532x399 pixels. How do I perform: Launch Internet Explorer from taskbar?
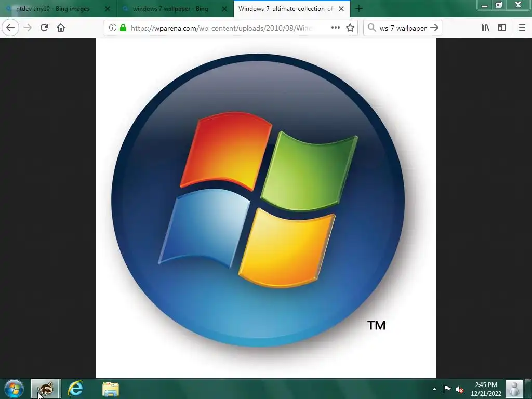click(75, 389)
